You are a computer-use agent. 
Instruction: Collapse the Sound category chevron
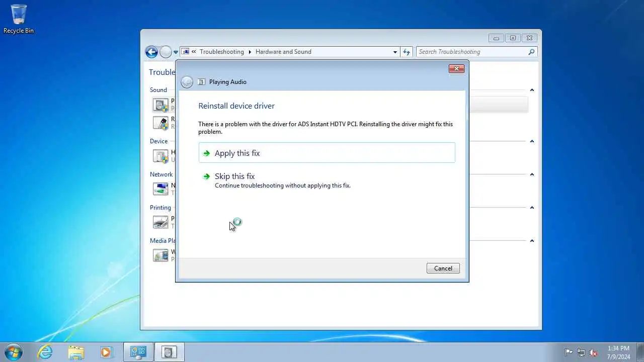(532, 90)
